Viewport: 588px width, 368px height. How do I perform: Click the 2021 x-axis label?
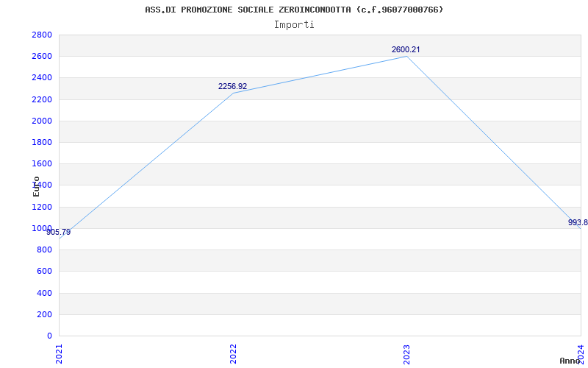coord(59,354)
